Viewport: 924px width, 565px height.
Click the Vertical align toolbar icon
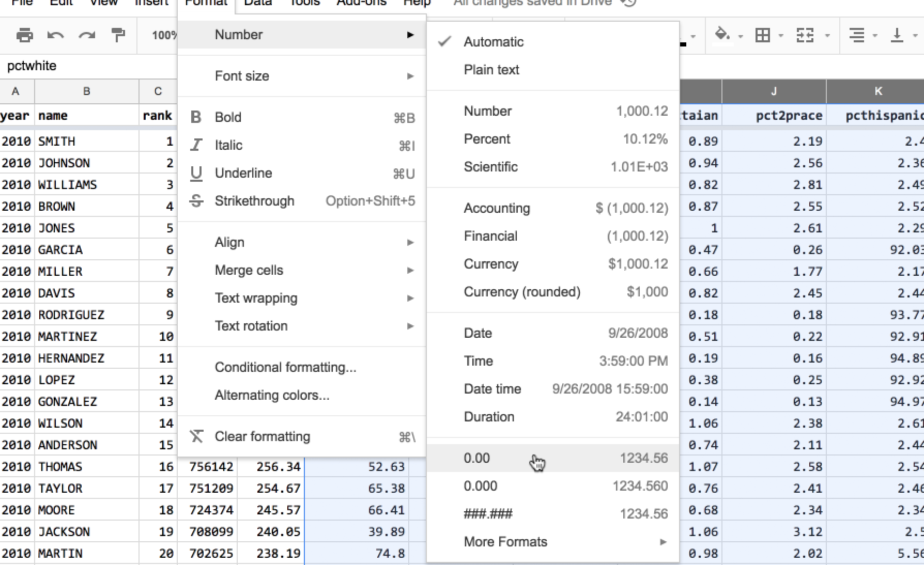[897, 35]
